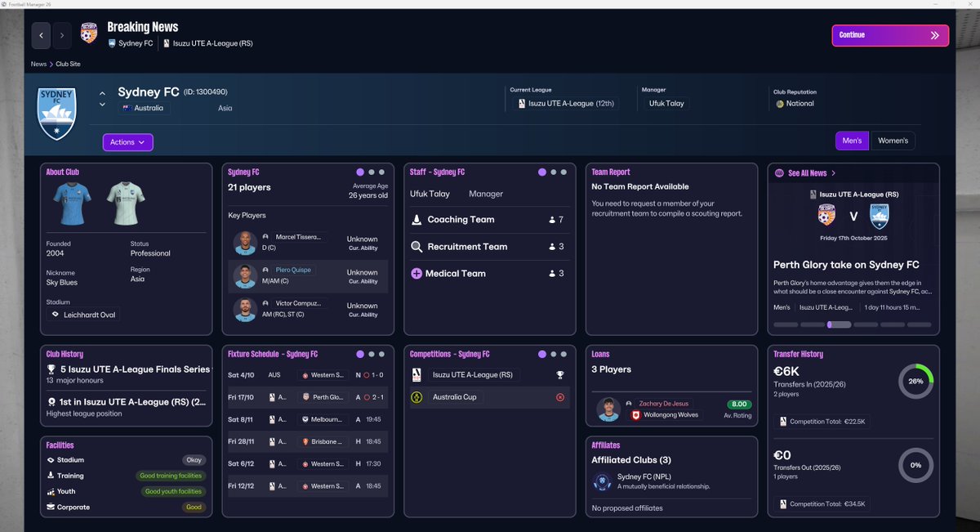The width and height of the screenshot is (980, 532).
Task: Click the Stadium facilities icon
Action: [51, 460]
